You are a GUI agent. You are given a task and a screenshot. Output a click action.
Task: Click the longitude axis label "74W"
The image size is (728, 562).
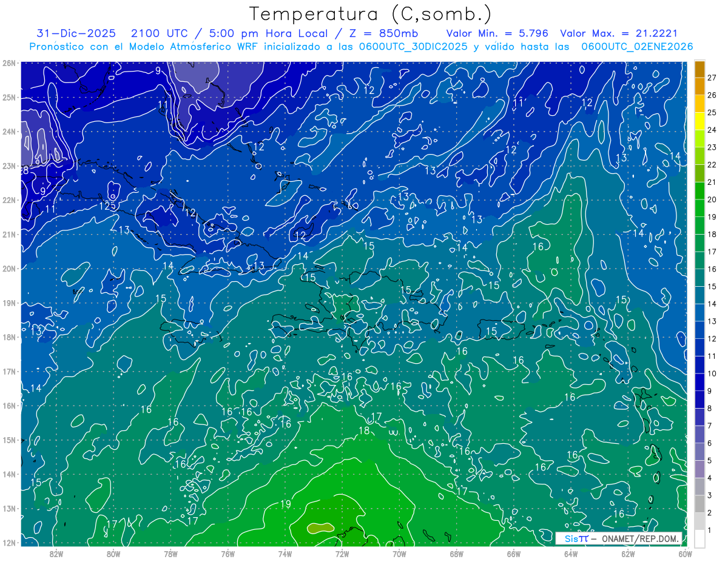point(285,553)
